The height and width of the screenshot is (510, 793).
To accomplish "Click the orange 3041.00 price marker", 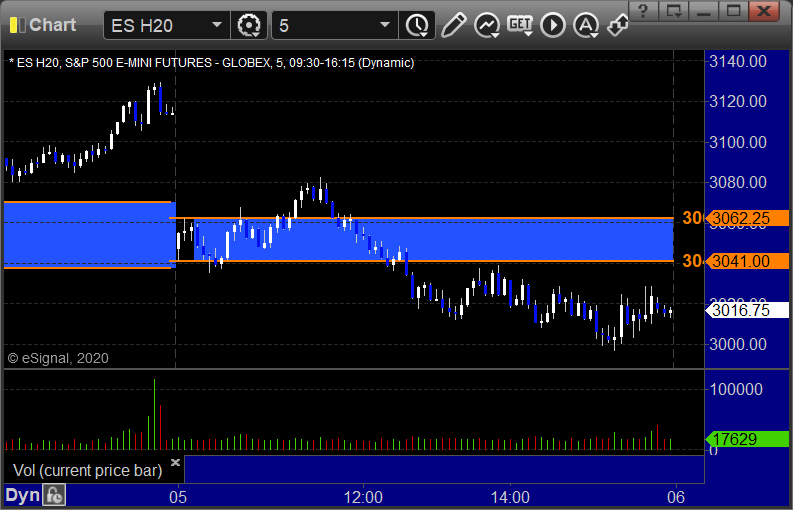I will click(x=747, y=261).
